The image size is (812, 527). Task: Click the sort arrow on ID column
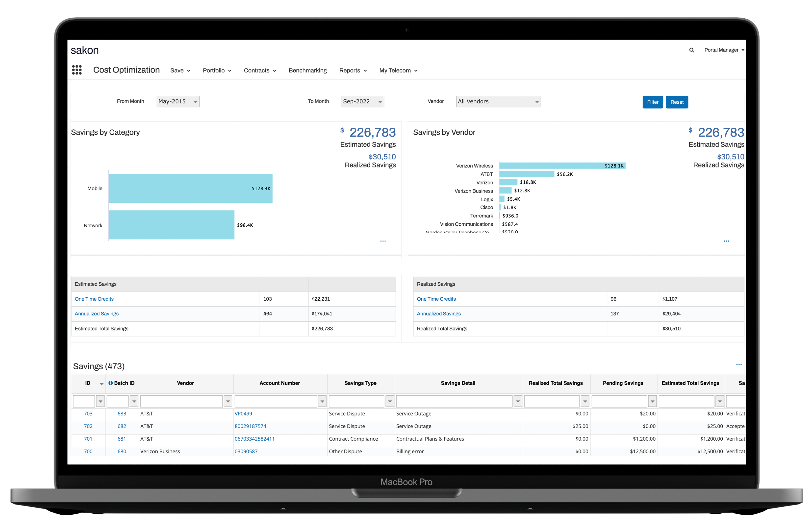click(x=101, y=383)
